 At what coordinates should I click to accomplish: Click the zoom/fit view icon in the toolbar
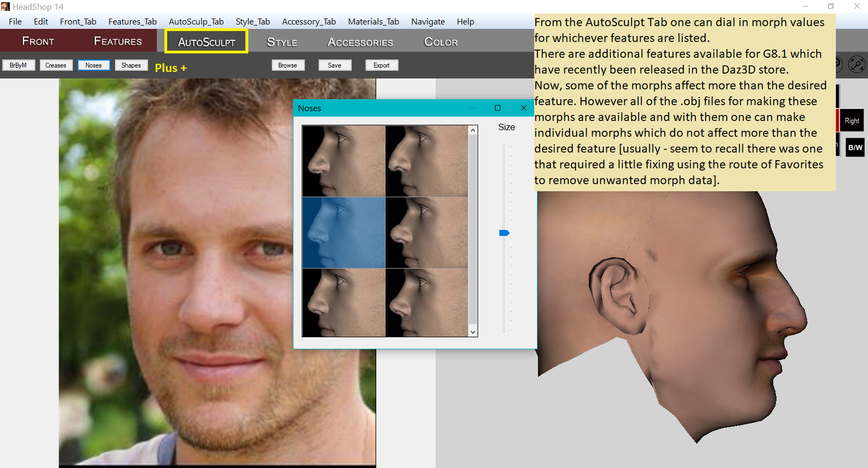pos(857,65)
